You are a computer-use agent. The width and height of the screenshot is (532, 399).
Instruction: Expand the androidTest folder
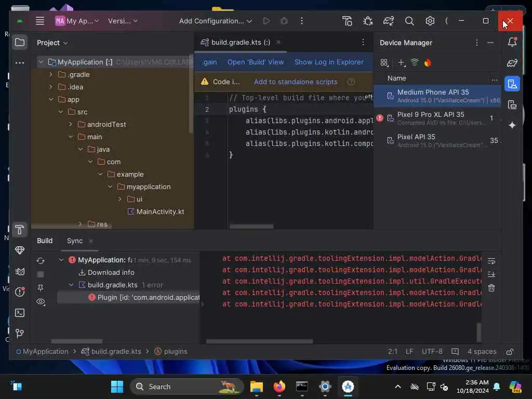(71, 124)
